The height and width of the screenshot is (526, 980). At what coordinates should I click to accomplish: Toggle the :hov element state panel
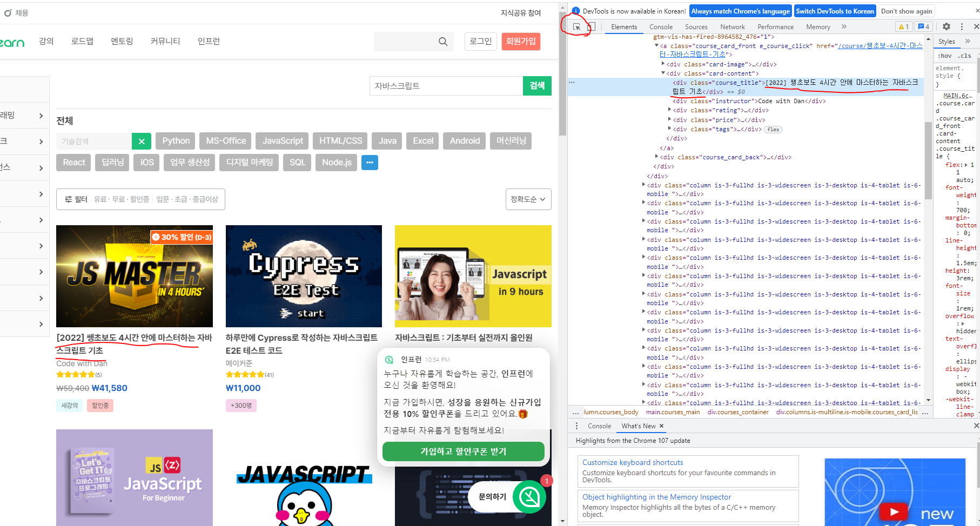coord(945,56)
